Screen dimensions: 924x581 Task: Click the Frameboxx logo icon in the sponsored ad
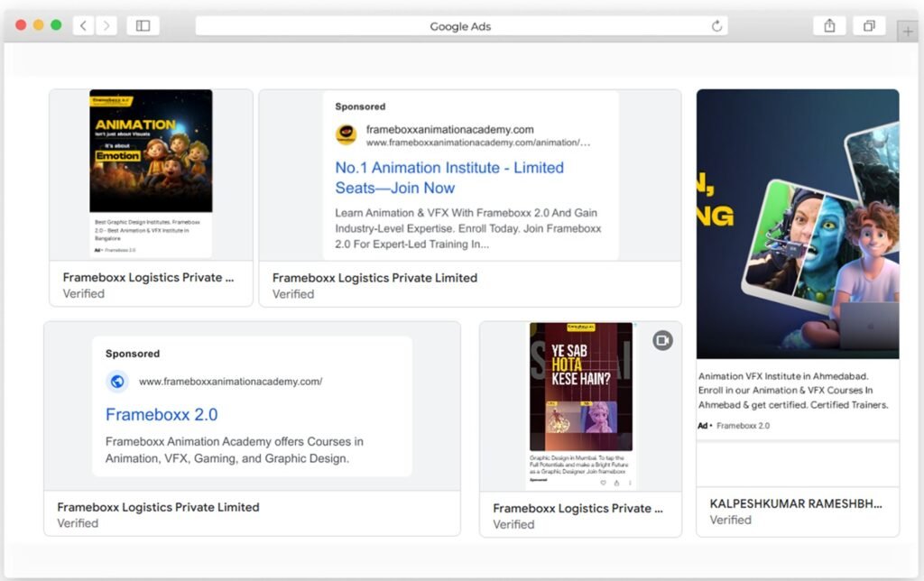346,134
